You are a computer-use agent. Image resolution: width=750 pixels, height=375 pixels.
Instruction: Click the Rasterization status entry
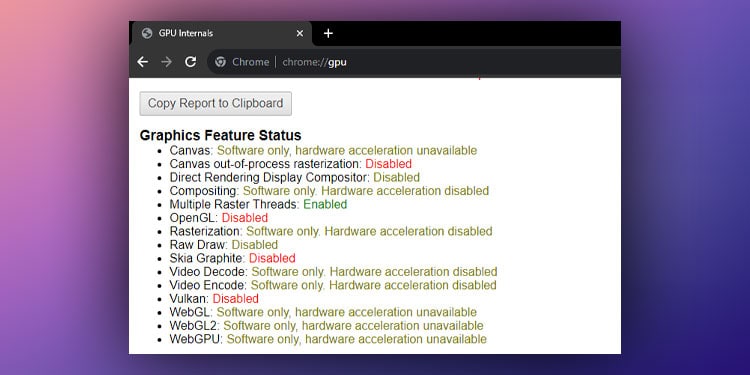click(331, 231)
